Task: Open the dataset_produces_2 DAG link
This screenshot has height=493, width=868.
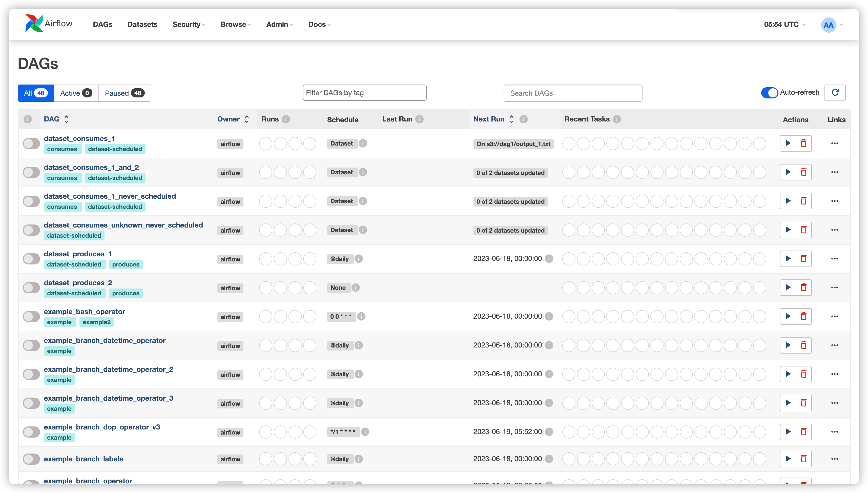Action: tap(78, 283)
